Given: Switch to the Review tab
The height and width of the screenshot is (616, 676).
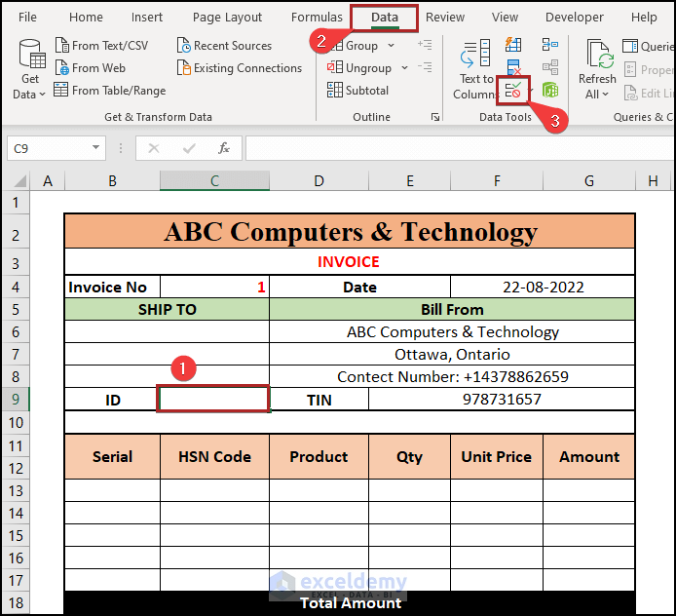Looking at the screenshot, I should 445,18.
